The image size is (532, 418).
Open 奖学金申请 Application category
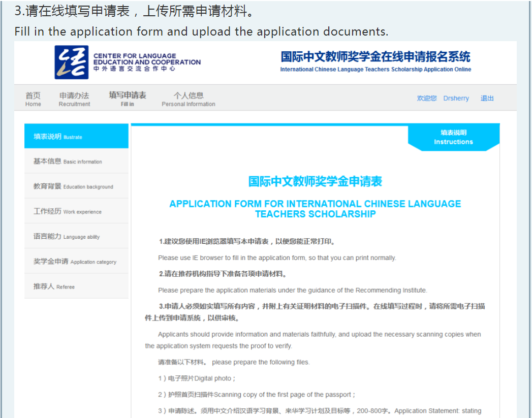point(76,262)
